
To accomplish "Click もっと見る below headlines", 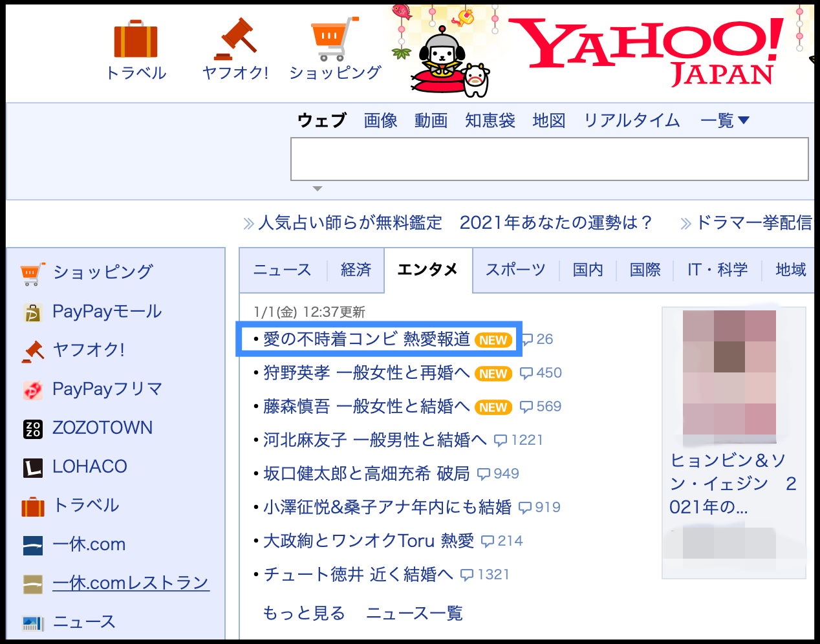I will 304,614.
